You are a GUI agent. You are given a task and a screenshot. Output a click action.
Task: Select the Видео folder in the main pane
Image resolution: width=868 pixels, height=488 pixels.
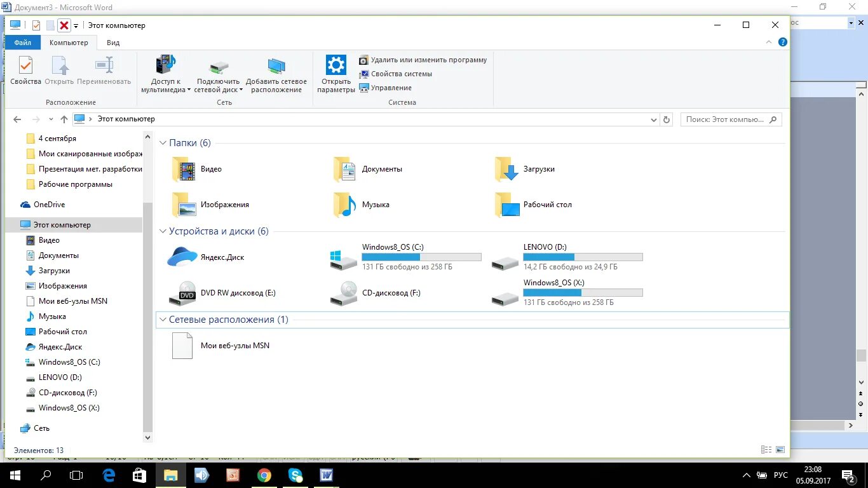tap(197, 169)
